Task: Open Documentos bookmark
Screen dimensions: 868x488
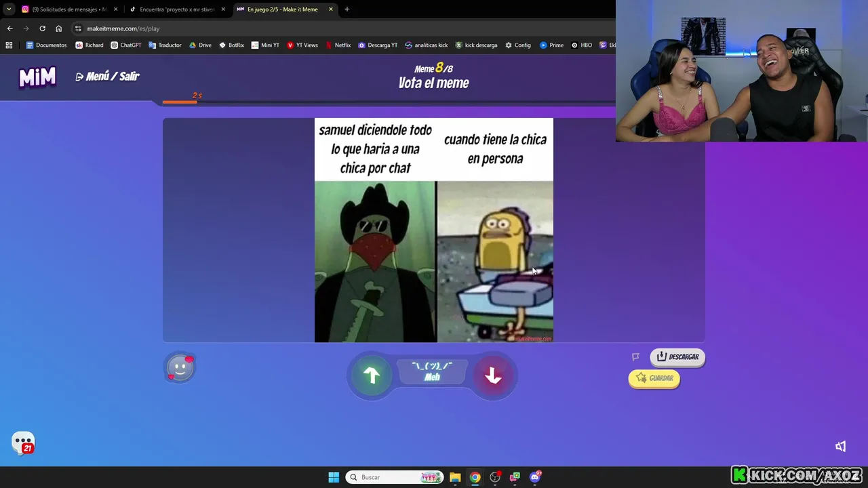Action: (x=46, y=45)
